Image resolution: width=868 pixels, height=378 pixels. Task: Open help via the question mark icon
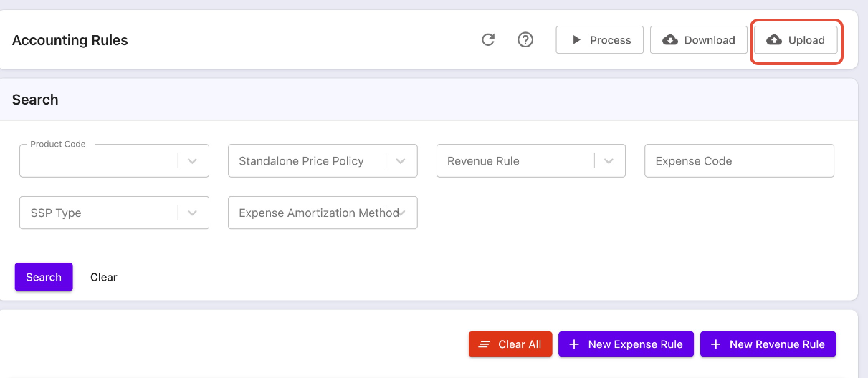click(525, 40)
